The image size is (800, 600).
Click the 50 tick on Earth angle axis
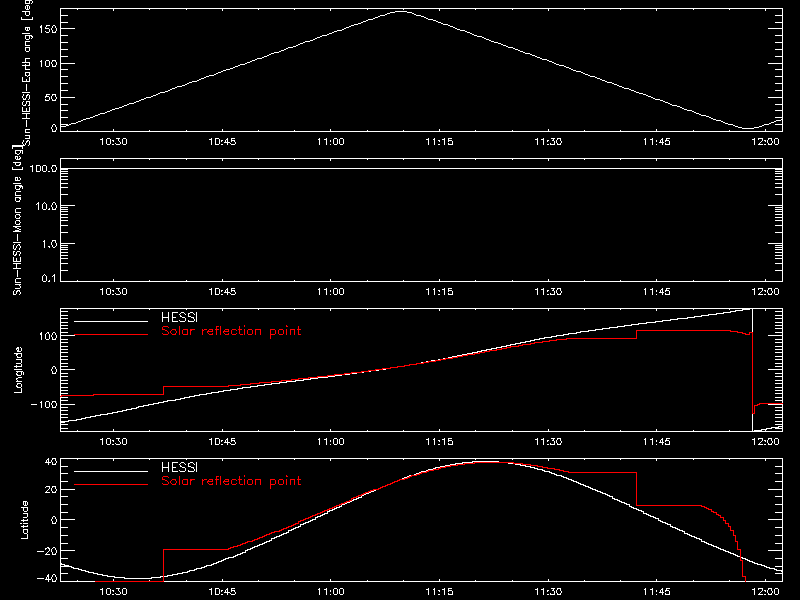(x=51, y=97)
